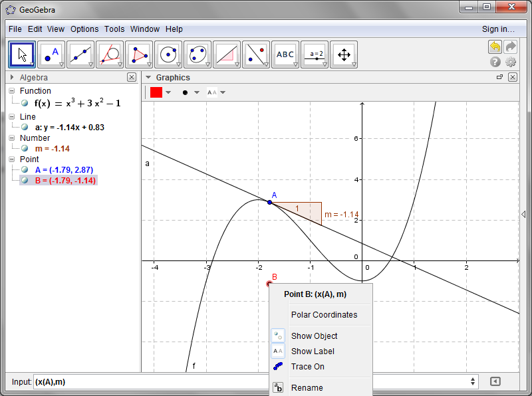
Task: Click the Trace On icon
Action: [278, 366]
